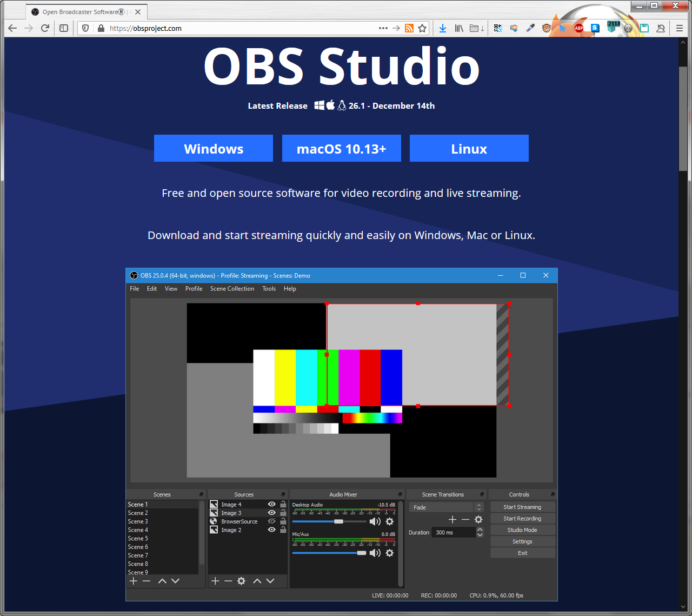Adjust the Mic/Aux volume slider
Viewport: 692px width, 616px height.
(x=329, y=553)
